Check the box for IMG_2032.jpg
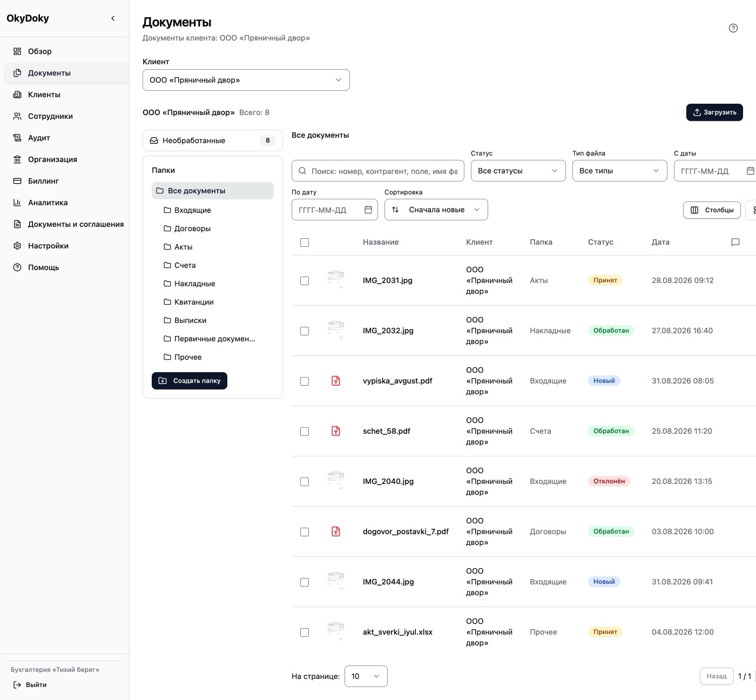The height and width of the screenshot is (700, 756). coord(305,331)
